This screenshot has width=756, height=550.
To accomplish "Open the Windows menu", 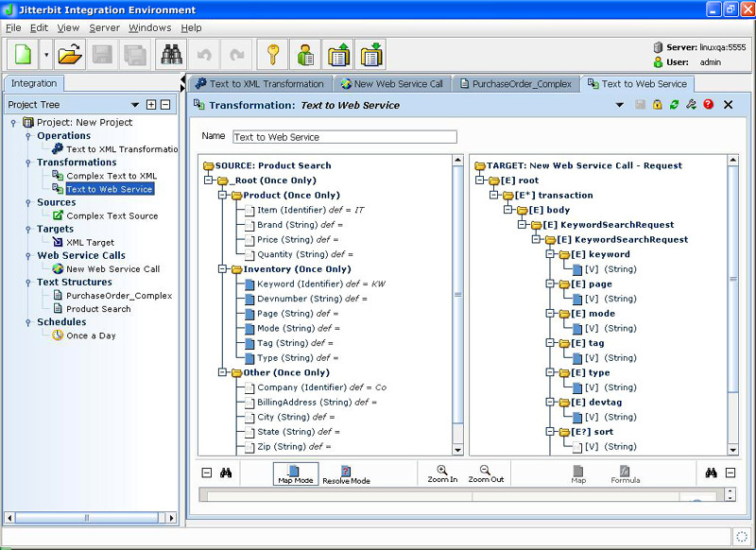I will [150, 28].
